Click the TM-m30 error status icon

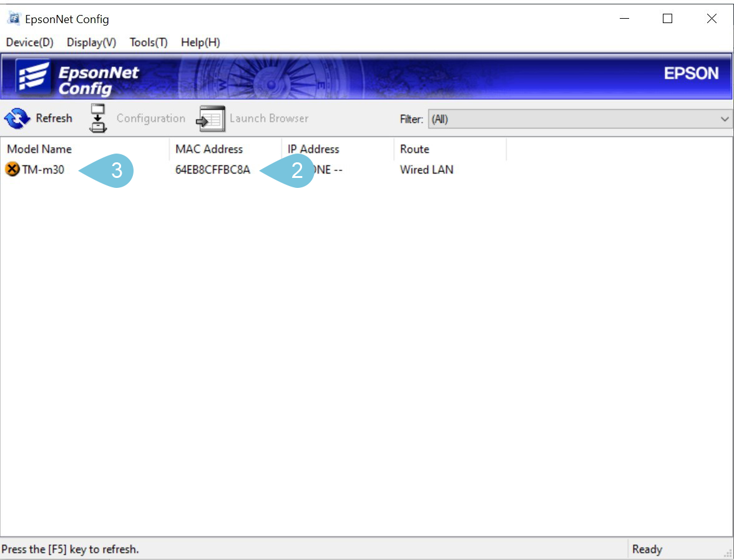[x=11, y=169]
